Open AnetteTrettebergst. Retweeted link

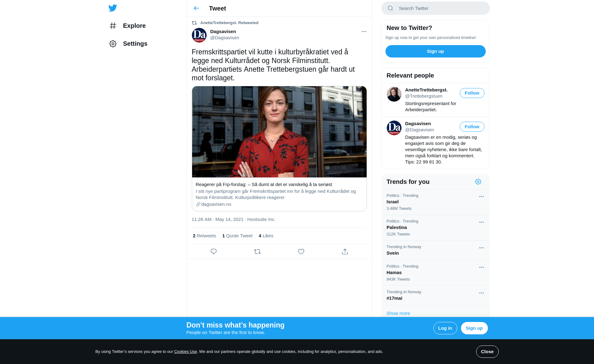pyautogui.click(x=229, y=23)
